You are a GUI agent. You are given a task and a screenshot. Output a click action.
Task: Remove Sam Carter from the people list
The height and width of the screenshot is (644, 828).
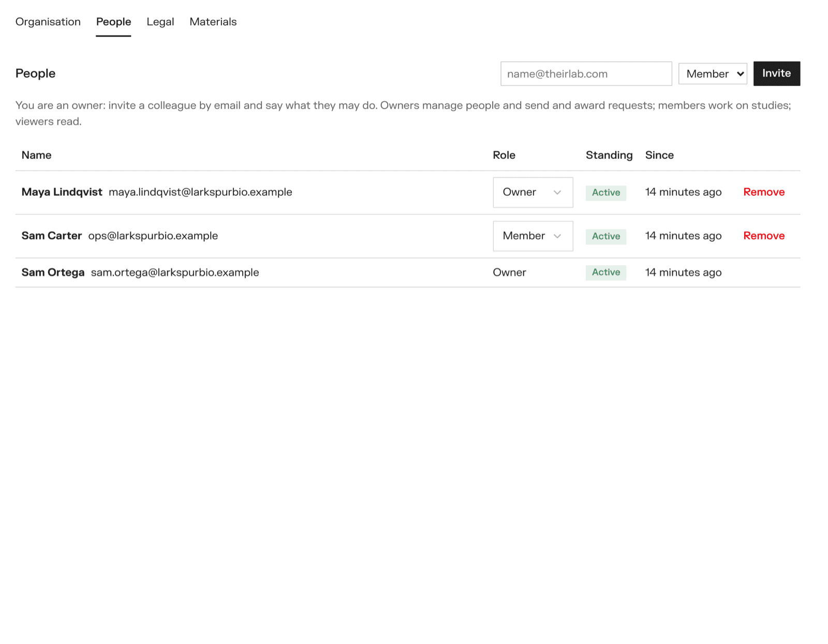[764, 236]
